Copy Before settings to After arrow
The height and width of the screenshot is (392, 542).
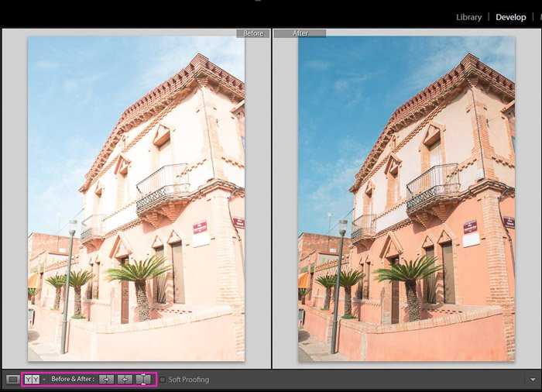pyautogui.click(x=107, y=380)
